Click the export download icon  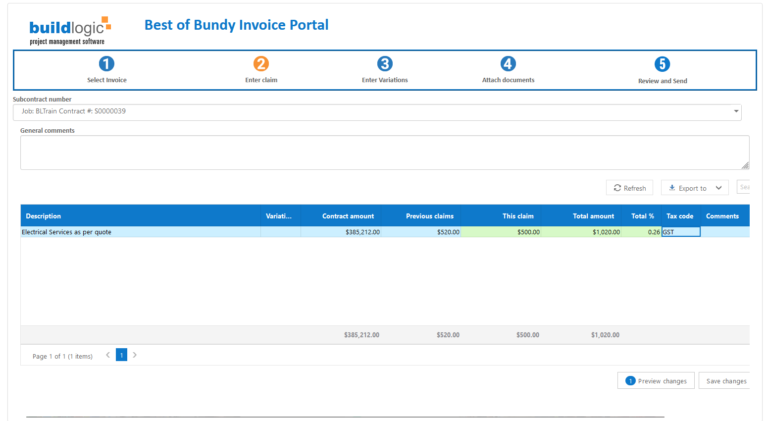pos(672,187)
